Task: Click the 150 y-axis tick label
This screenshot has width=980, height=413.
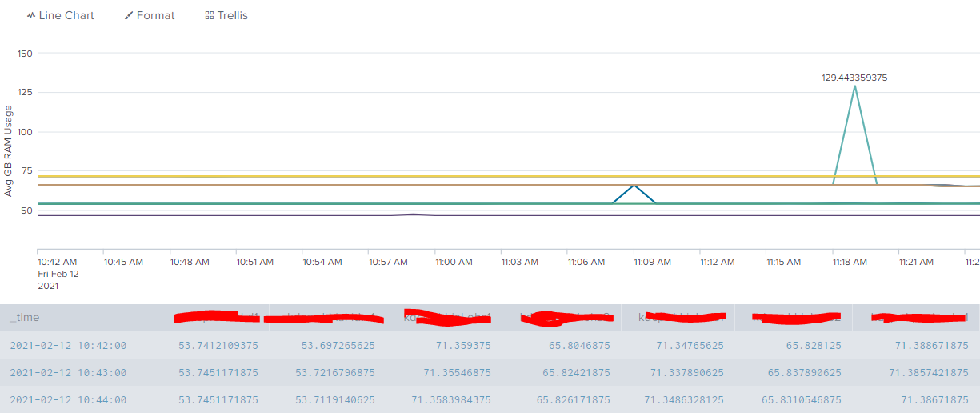Action: tap(25, 54)
